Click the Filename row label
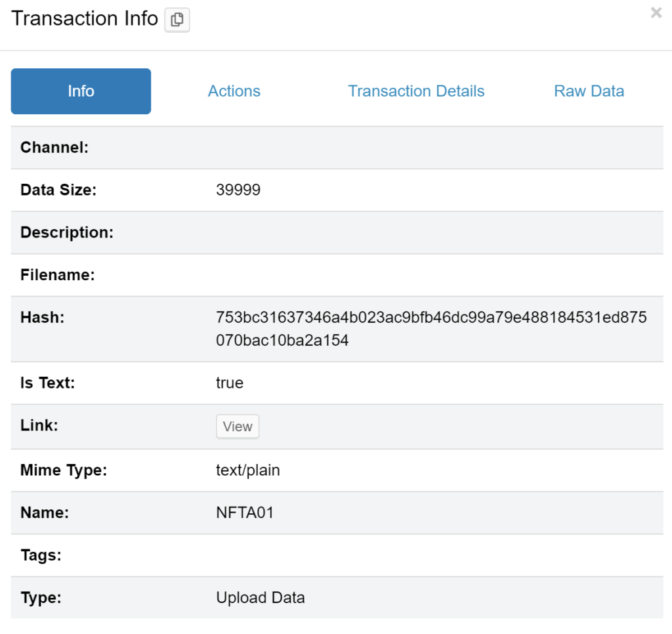 click(x=59, y=275)
